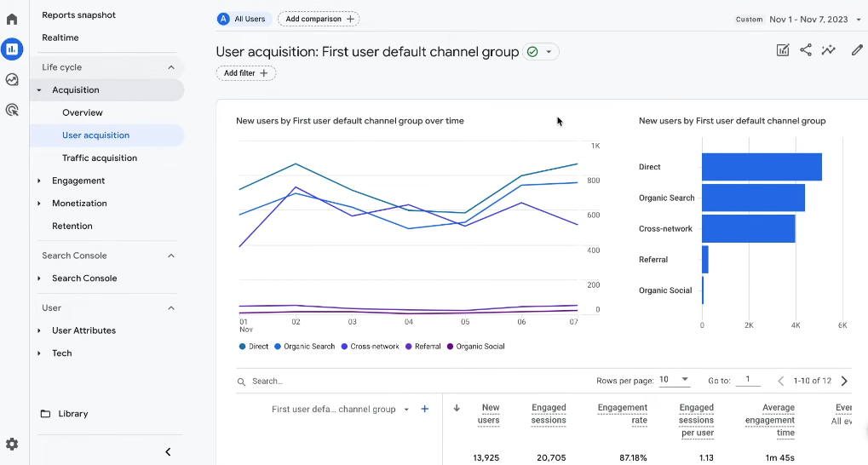Collapse the Search Console section header
Screen dimensions: 868x465
coord(171,255)
